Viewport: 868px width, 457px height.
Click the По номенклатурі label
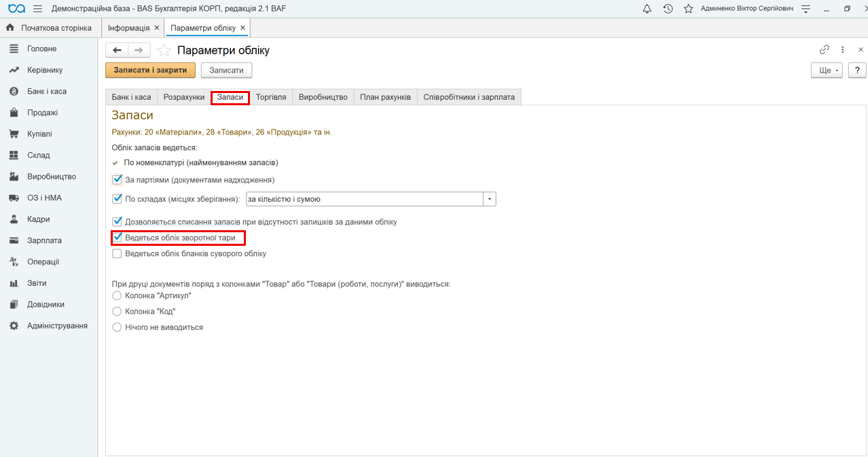coord(201,163)
